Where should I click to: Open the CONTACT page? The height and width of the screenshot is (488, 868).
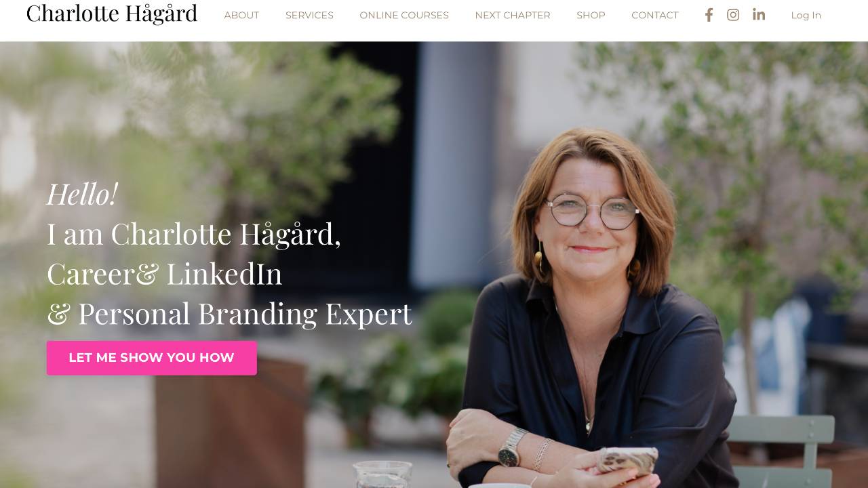(x=655, y=15)
